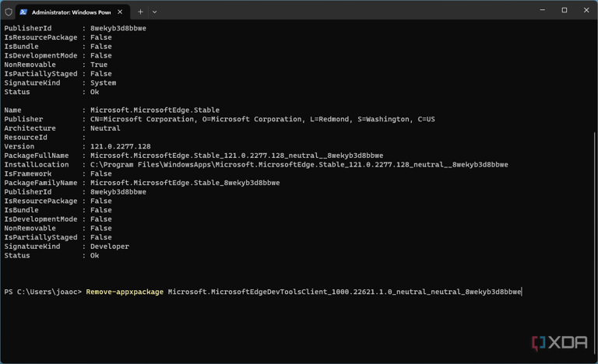The image size is (598, 364).
Task: Expand the new tab profile dropdown chevron
Action: point(154,12)
